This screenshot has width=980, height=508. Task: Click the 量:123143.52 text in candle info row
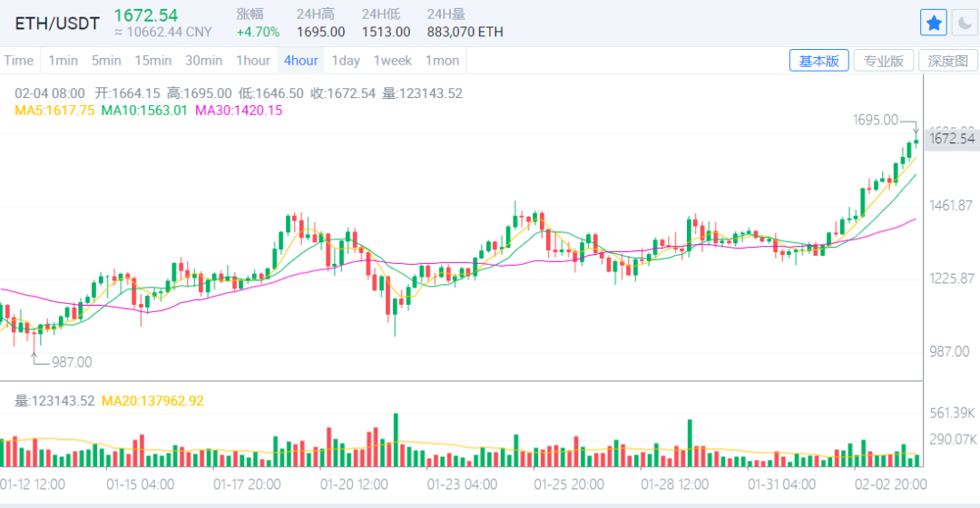[423, 93]
